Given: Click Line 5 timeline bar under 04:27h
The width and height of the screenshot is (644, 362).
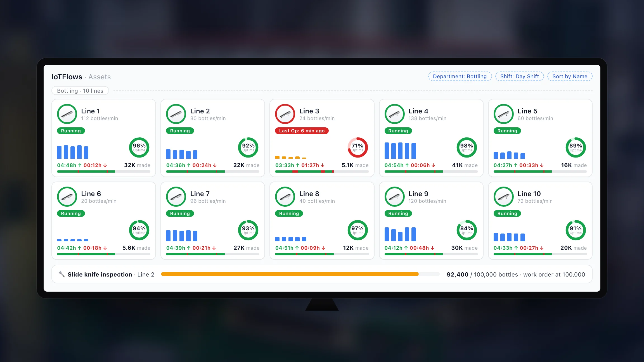Looking at the screenshot, I should pos(540,172).
